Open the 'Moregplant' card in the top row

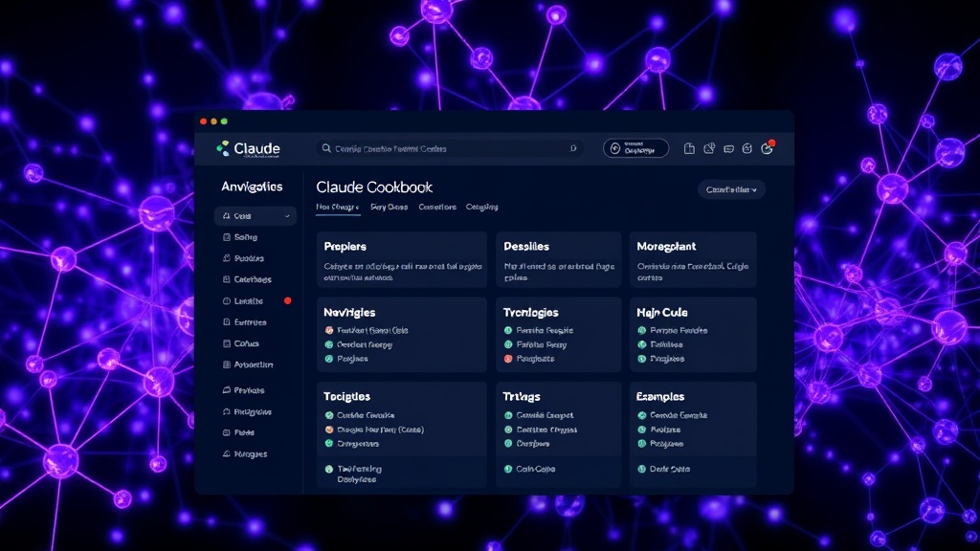pos(693,259)
